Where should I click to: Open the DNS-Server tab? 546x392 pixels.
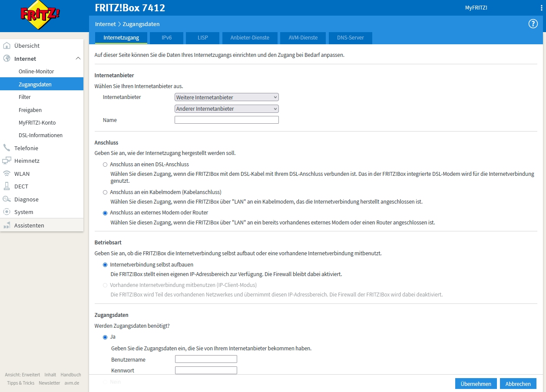pyautogui.click(x=351, y=38)
